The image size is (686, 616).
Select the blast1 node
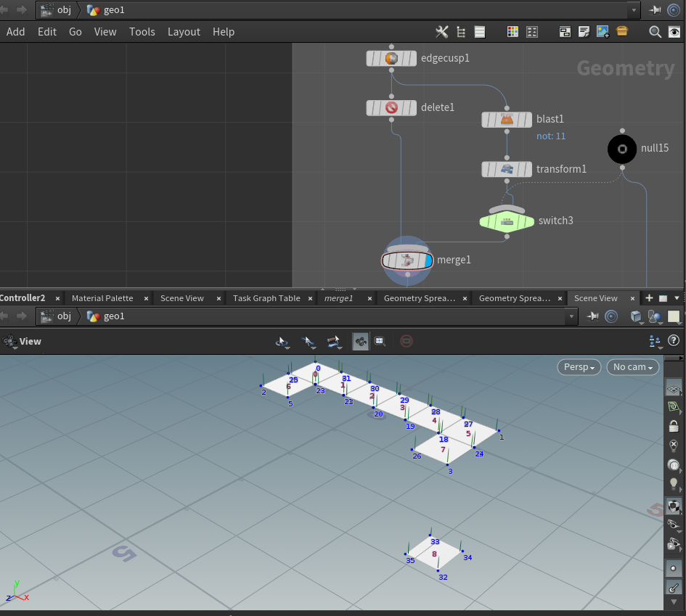click(507, 119)
